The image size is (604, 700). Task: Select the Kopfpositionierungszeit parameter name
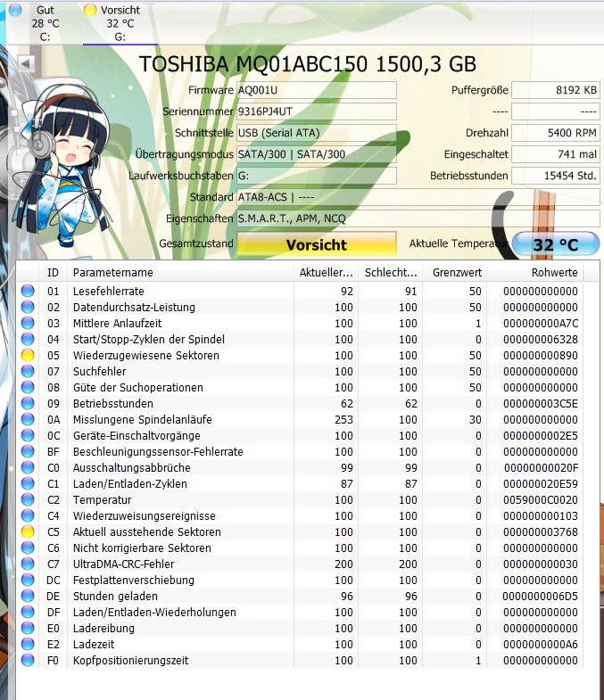click(131, 660)
